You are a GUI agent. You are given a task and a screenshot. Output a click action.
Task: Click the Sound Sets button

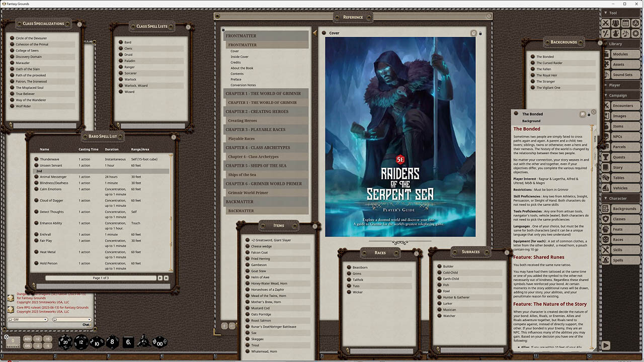click(624, 74)
